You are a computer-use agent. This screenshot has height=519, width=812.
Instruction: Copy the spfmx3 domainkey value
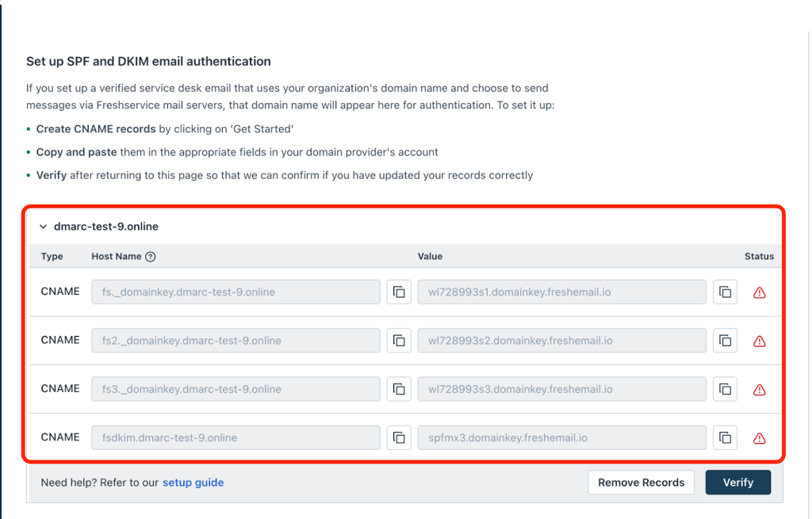point(725,437)
